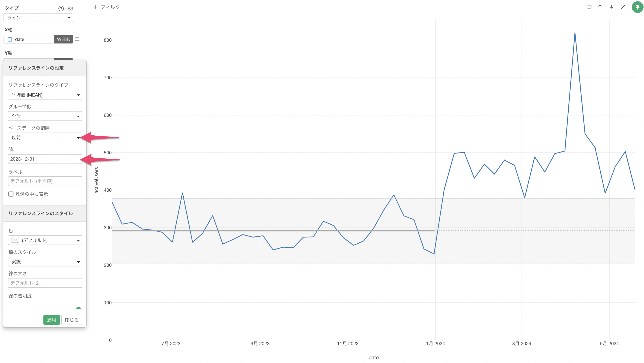Open the 色 (デフォルト) color dropdown

point(45,240)
